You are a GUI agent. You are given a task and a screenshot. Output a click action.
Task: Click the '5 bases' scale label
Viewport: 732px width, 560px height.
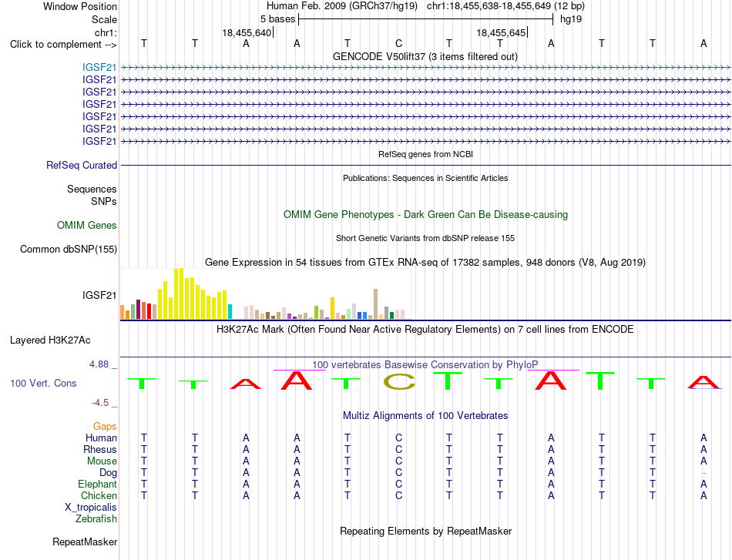coord(277,19)
